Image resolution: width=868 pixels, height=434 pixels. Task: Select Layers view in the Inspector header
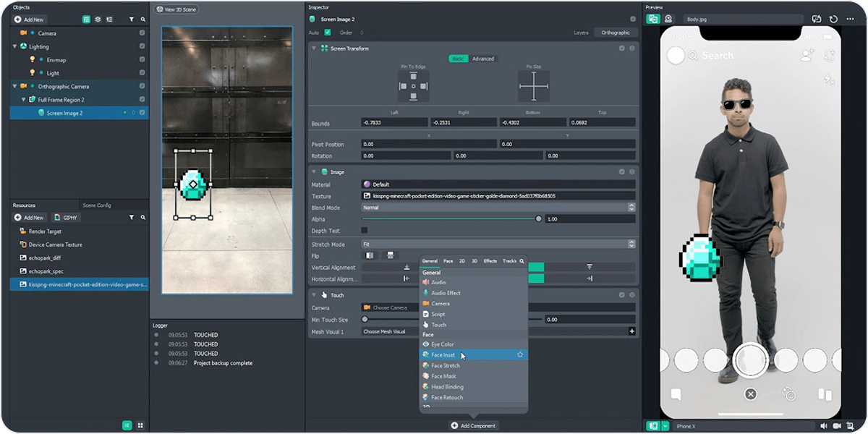point(581,33)
